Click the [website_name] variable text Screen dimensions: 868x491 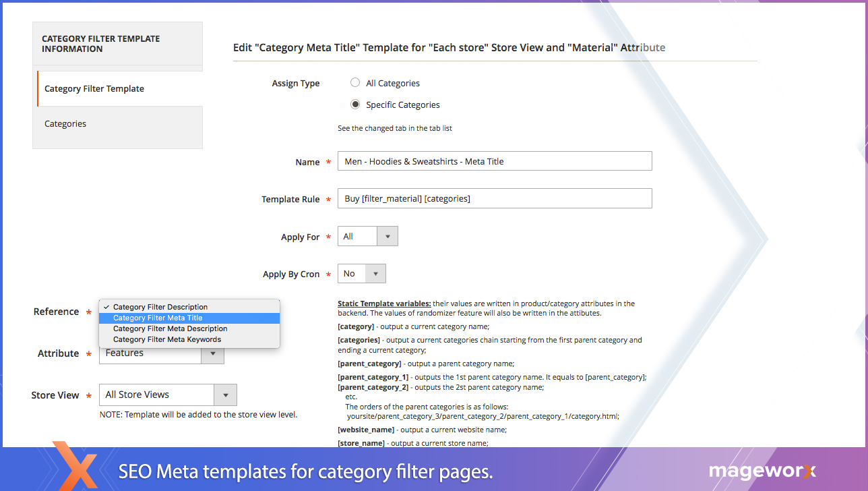click(366, 430)
